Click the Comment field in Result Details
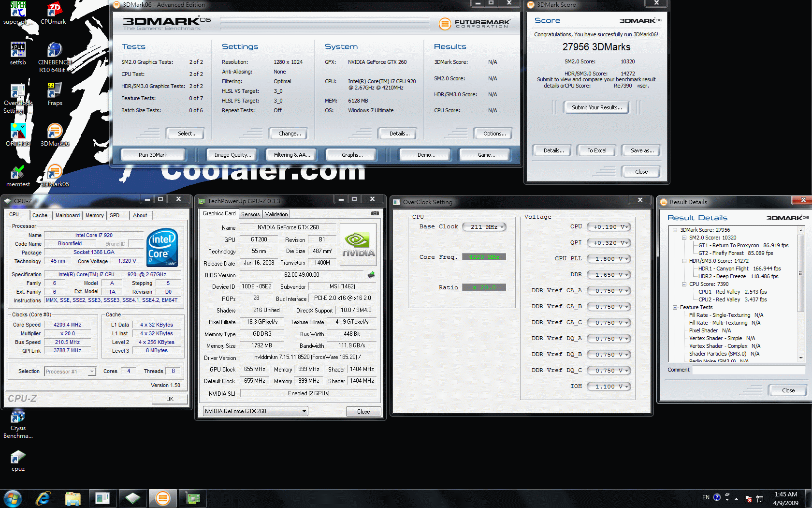 click(749, 370)
